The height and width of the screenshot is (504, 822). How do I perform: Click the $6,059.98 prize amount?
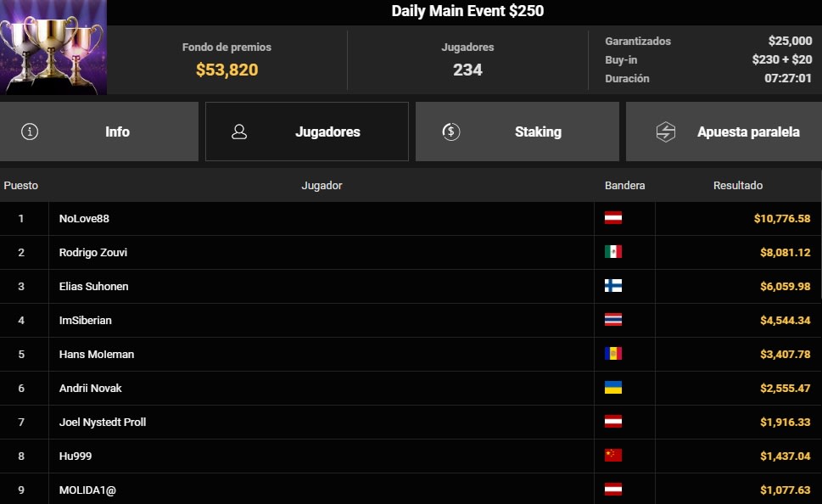(x=784, y=286)
